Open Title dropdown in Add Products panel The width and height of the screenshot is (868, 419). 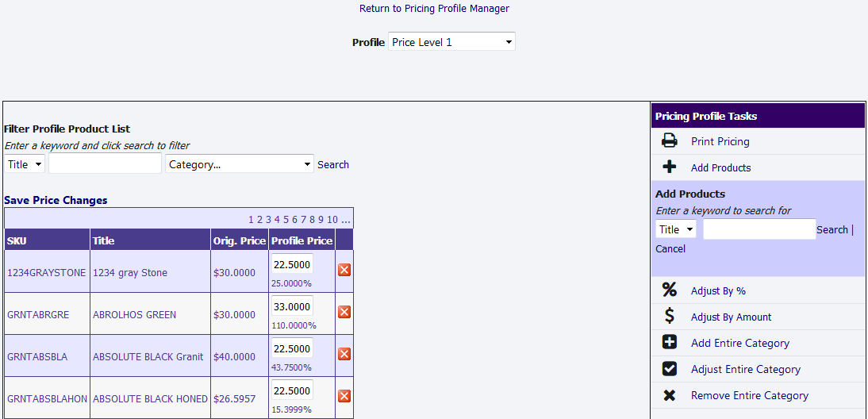(676, 229)
